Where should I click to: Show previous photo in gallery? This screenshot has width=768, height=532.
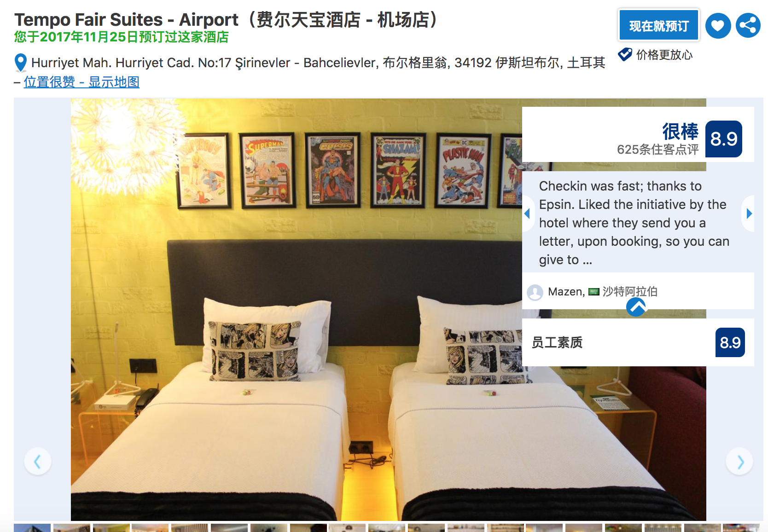38,461
